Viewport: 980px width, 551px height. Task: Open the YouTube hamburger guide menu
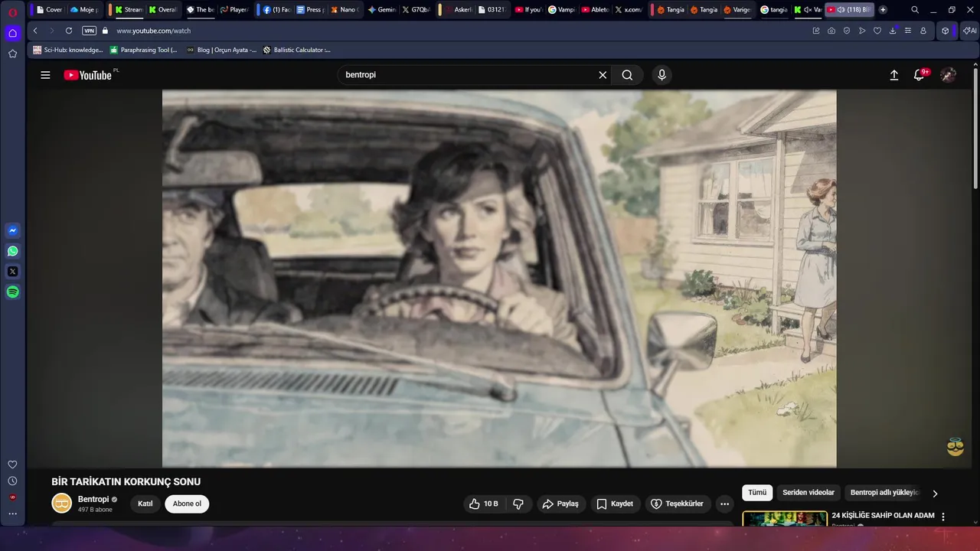pos(45,75)
